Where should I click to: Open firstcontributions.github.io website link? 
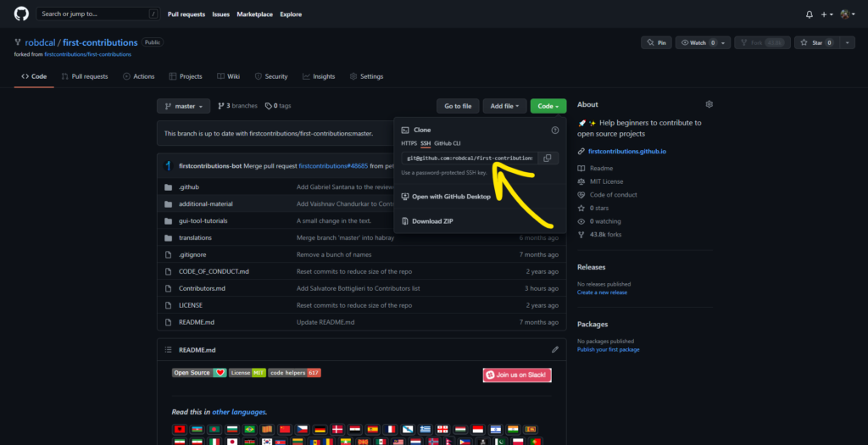(626, 151)
